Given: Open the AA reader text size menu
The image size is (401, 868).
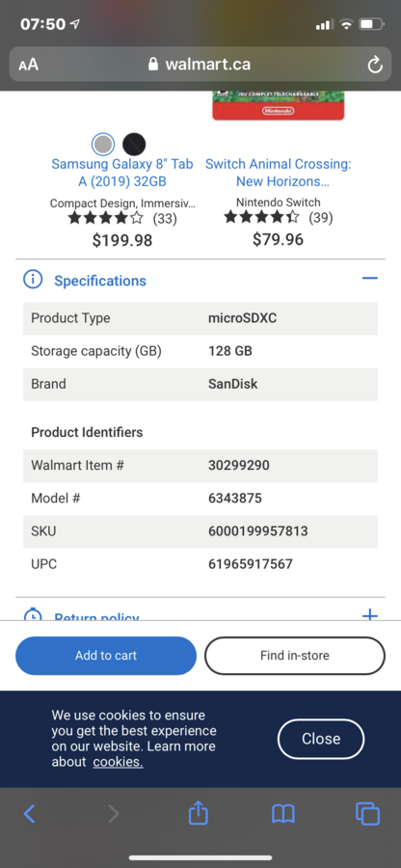Looking at the screenshot, I should 28,65.
